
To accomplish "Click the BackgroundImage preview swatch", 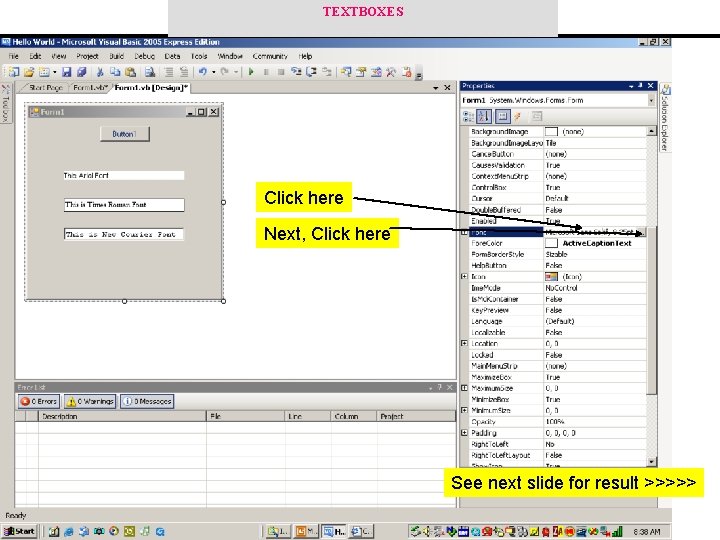I will click(551, 131).
